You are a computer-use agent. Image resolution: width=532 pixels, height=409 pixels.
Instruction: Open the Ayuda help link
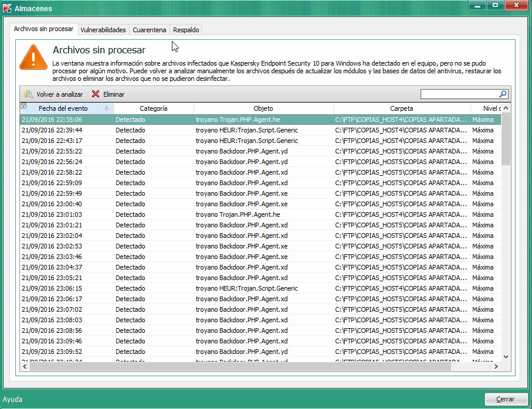coord(13,400)
